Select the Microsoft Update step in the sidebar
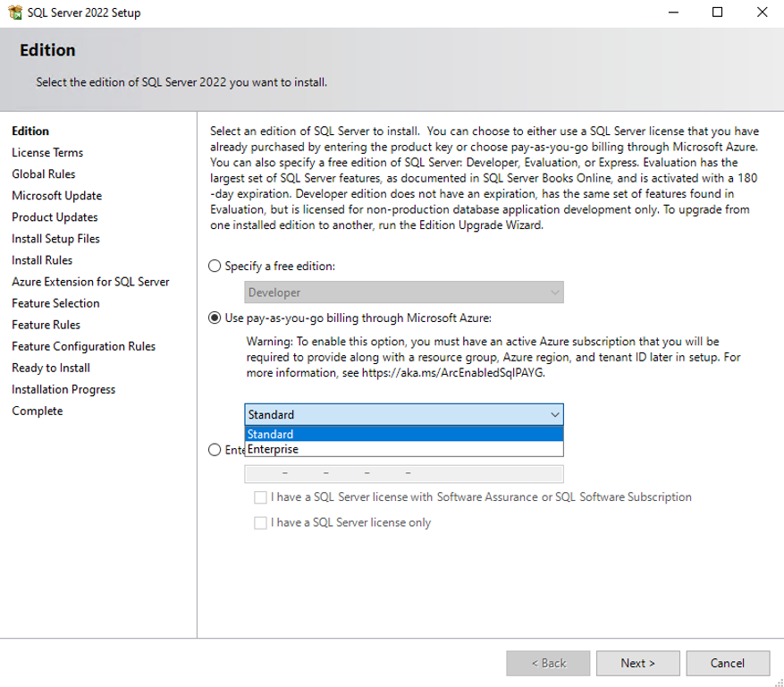Screen dimensions: 784x687 click(57, 196)
